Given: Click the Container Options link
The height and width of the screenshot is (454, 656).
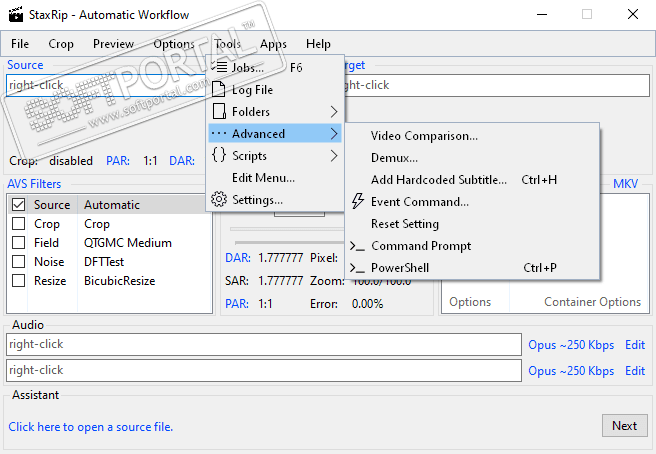Looking at the screenshot, I should pyautogui.click(x=592, y=302).
